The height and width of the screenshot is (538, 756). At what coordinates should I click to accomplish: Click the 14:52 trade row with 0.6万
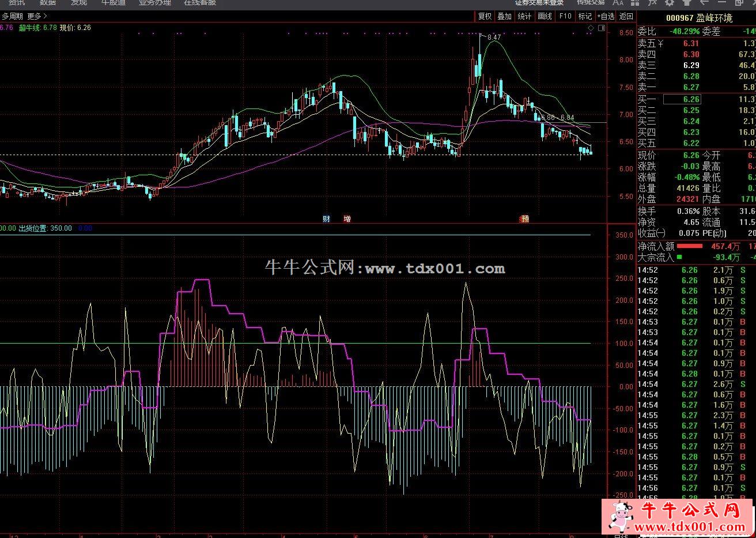tap(696, 280)
